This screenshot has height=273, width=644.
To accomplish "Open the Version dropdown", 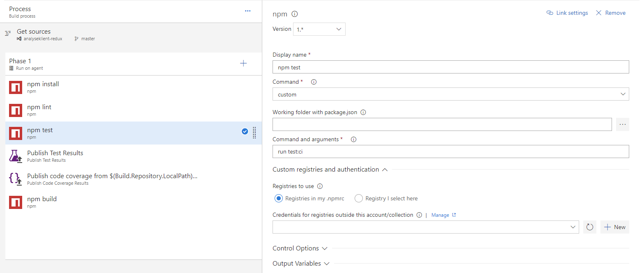I will pos(319,29).
